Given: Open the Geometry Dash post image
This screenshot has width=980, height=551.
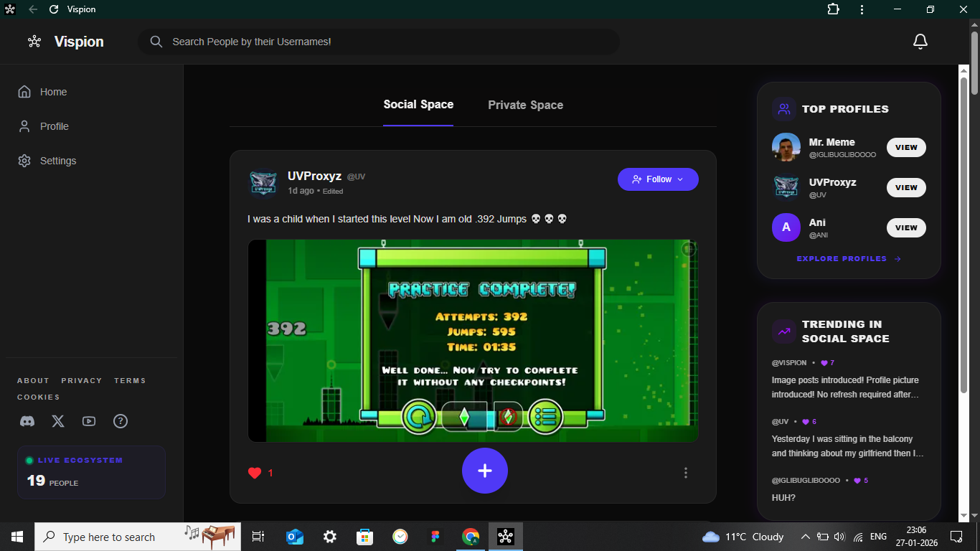Looking at the screenshot, I should tap(473, 341).
